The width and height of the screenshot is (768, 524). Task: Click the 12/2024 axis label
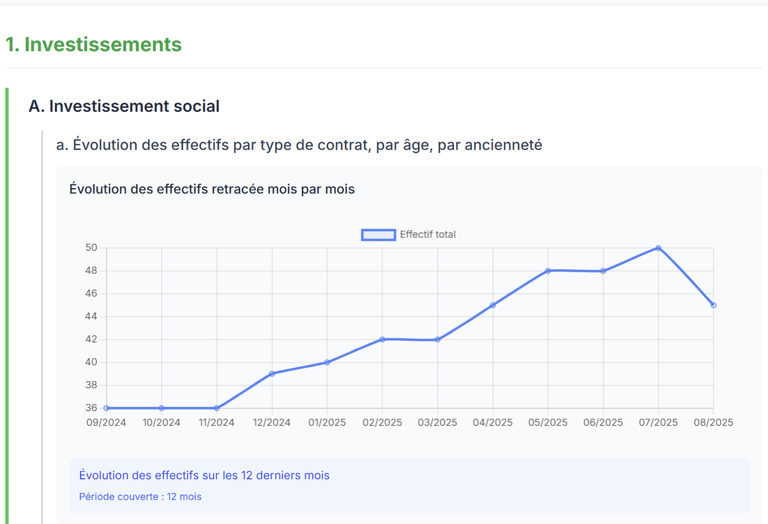(x=272, y=423)
